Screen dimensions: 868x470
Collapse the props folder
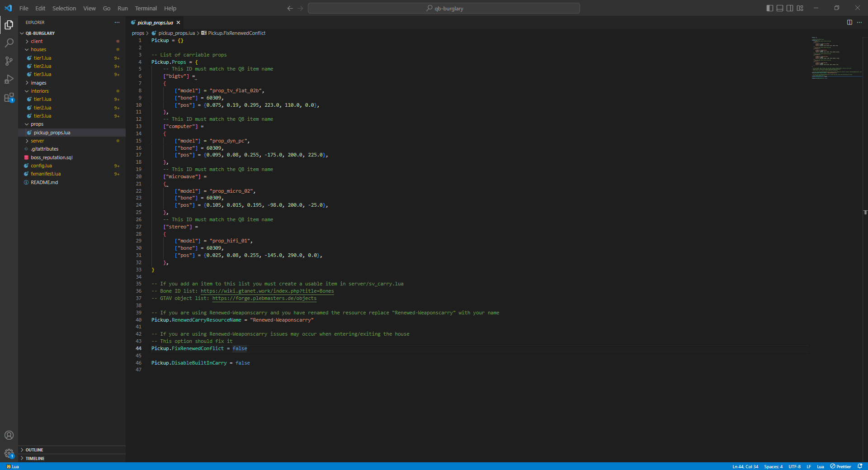pos(72,124)
